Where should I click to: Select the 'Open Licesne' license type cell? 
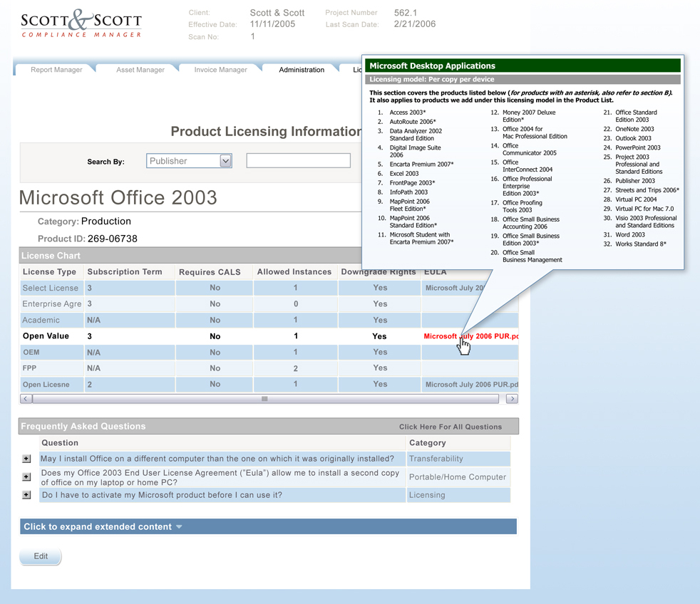[52, 384]
